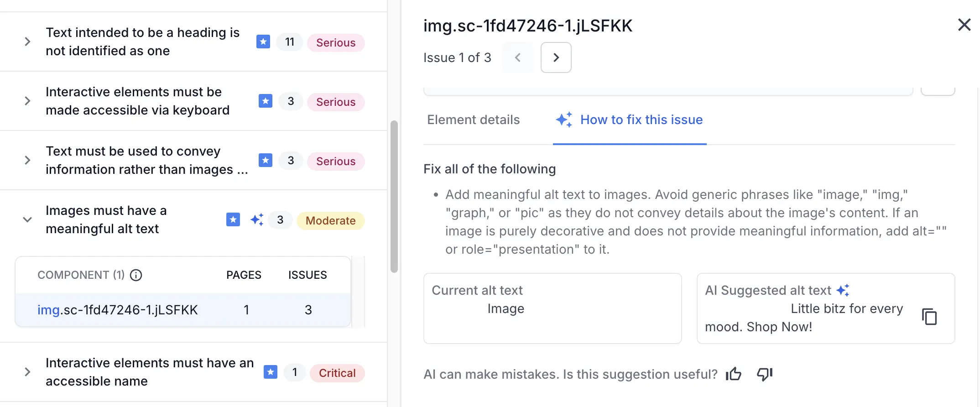Close the issue details panel
This screenshot has height=407, width=980.
pos(964,25)
